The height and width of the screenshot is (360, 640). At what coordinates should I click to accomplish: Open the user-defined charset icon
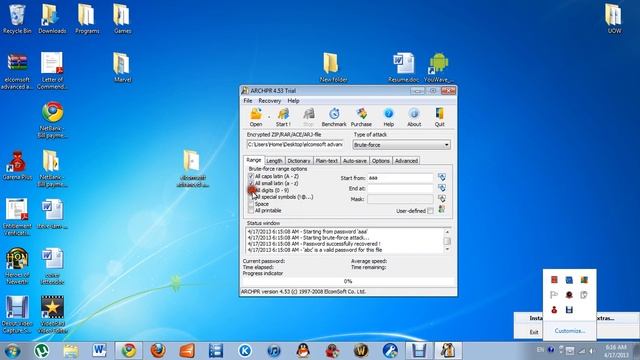tap(442, 209)
